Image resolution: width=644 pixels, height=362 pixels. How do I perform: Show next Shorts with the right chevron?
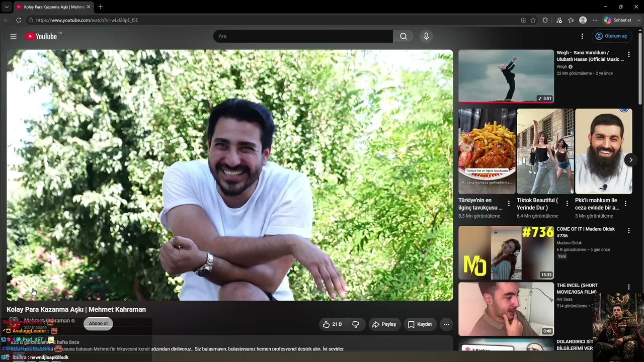click(630, 160)
